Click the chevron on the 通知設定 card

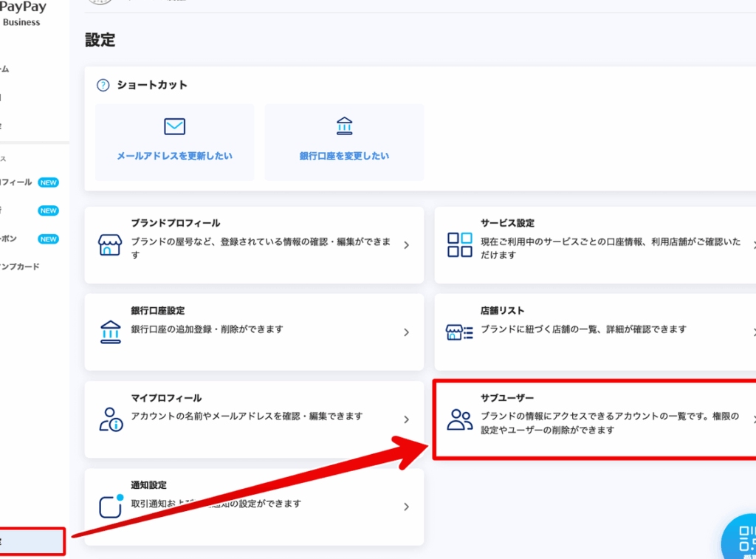[x=406, y=507]
